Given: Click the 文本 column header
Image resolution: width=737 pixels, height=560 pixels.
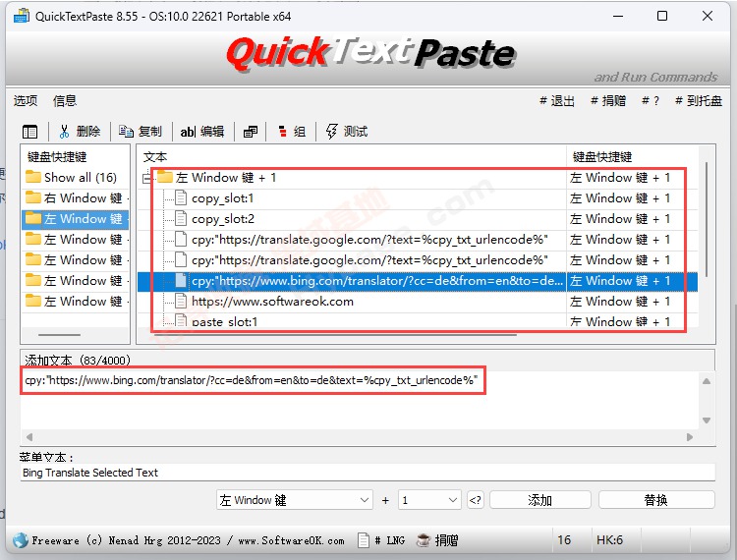Looking at the screenshot, I should [x=351, y=157].
